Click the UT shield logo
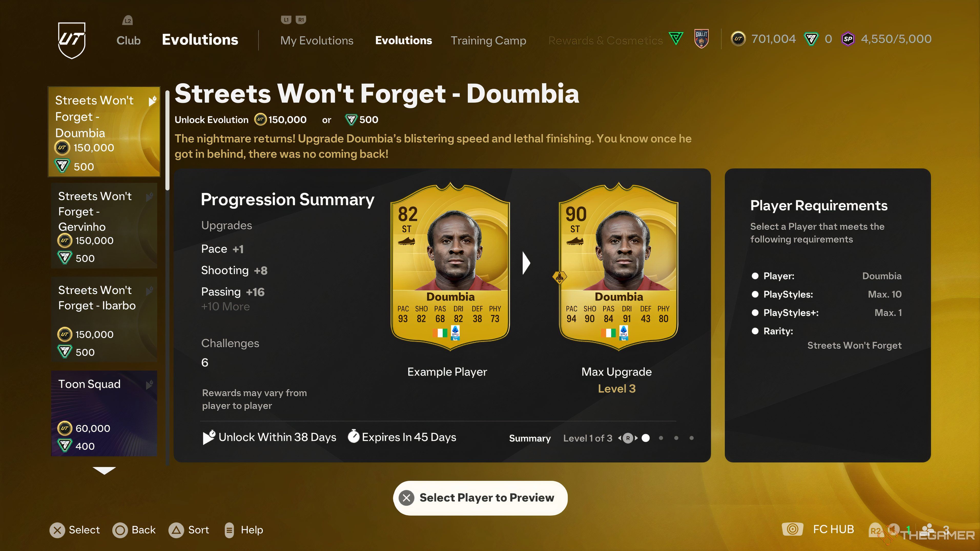Viewport: 980px width, 551px height. pos(71,40)
